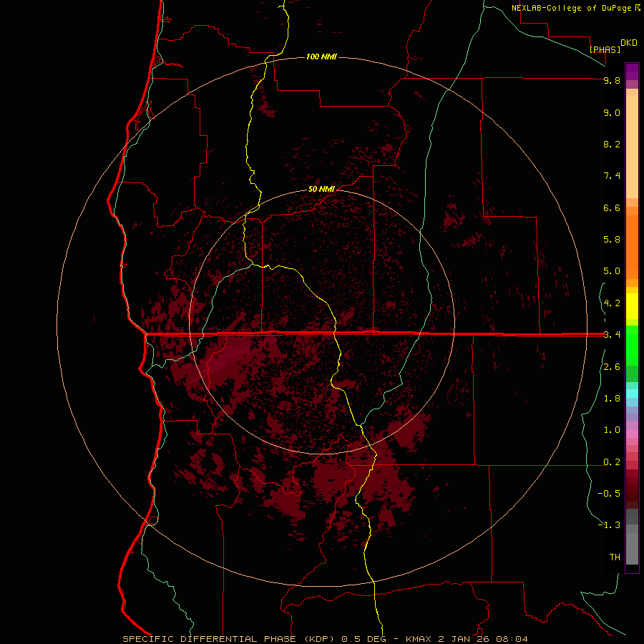
Task: Pick the tan band on the color scale
Action: point(632,146)
